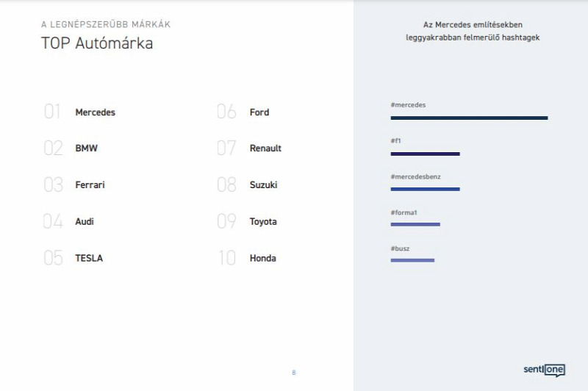Select the brand name BMW
Viewport: 588px width, 391px height.
[x=86, y=148]
